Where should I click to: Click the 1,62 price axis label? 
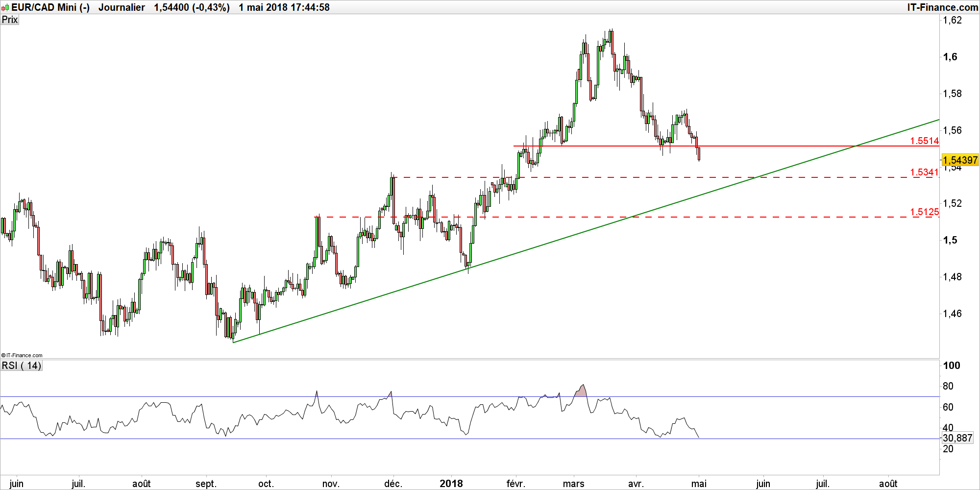tap(953, 20)
